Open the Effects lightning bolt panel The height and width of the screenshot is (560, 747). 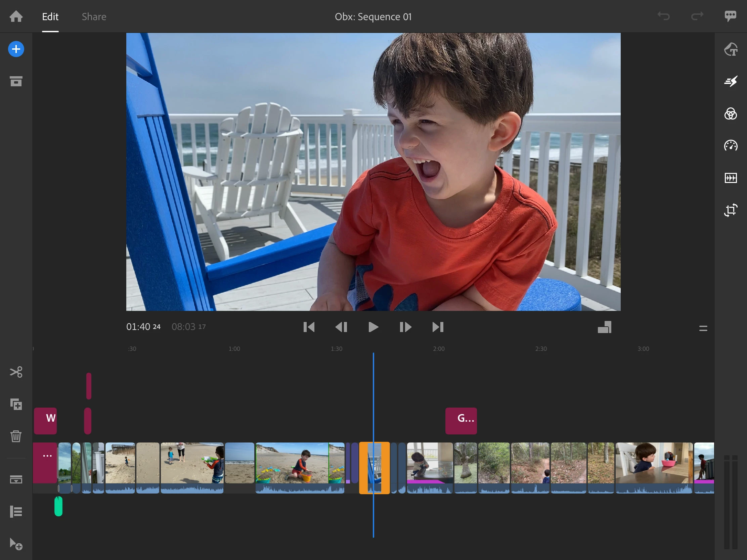click(731, 81)
